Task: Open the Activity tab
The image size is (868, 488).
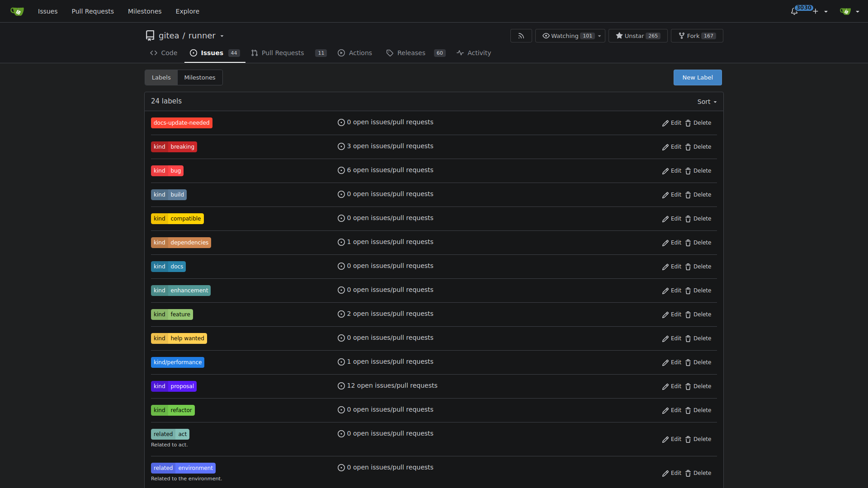Action: click(x=474, y=53)
